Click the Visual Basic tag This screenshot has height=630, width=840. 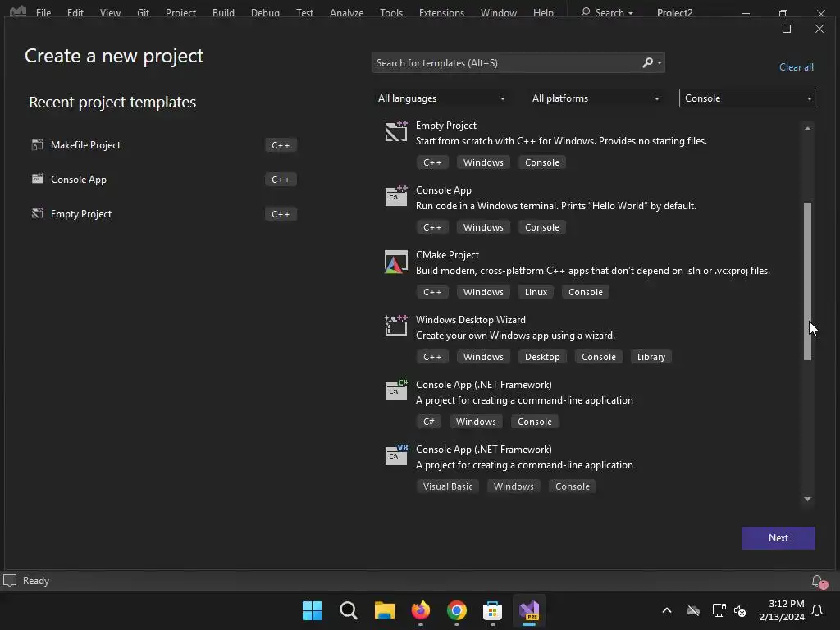[x=448, y=486]
